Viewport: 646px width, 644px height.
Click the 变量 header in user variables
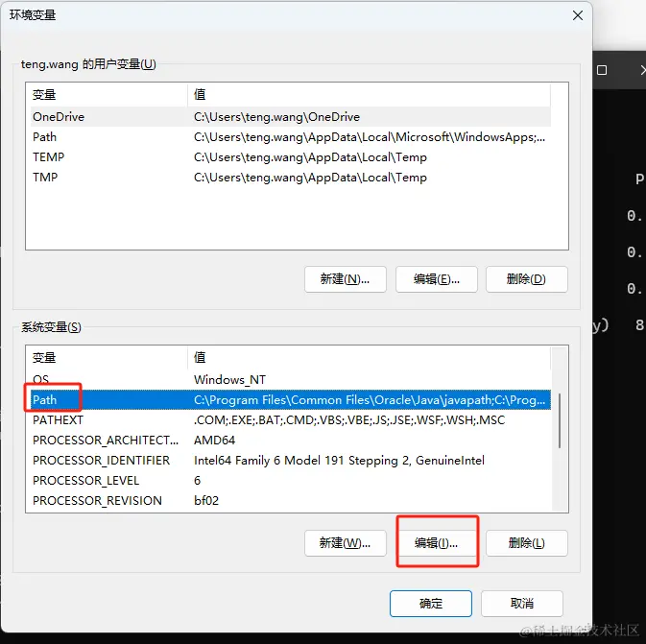[x=44, y=95]
